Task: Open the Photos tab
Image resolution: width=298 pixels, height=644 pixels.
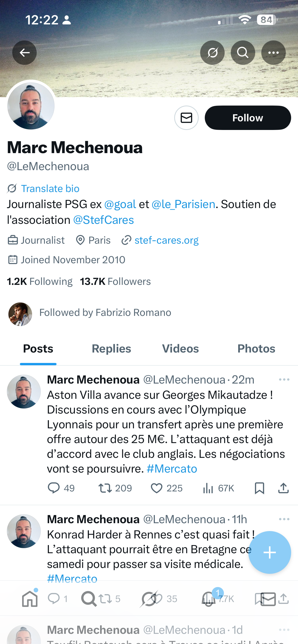Action: pyautogui.click(x=256, y=349)
